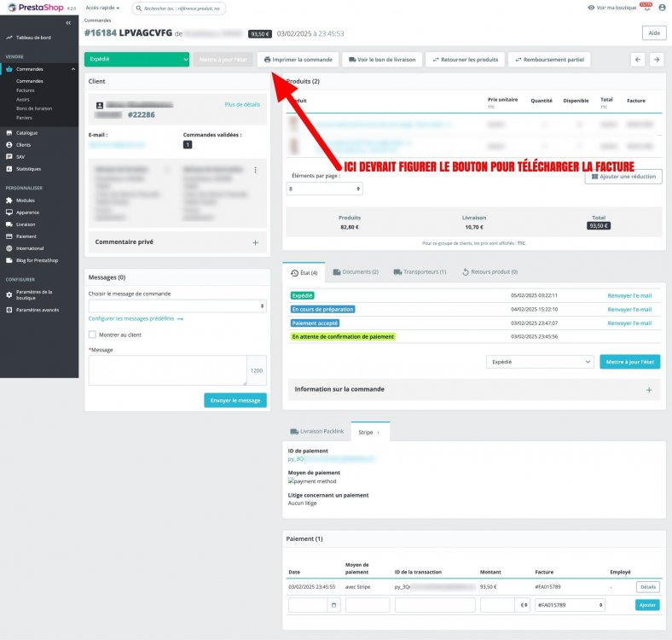The height and width of the screenshot is (640, 672).
Task: Open address options three-dot menu
Action: click(256, 170)
